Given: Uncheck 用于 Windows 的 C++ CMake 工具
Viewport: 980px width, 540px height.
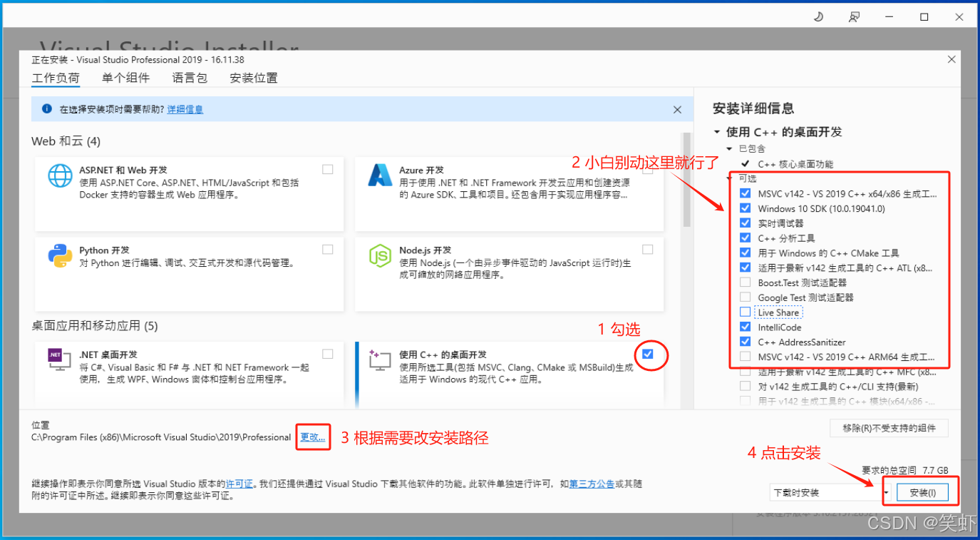Looking at the screenshot, I should pos(745,253).
